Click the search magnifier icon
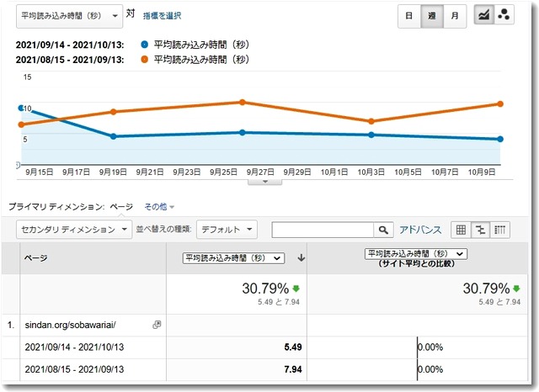539x392 pixels. click(383, 229)
